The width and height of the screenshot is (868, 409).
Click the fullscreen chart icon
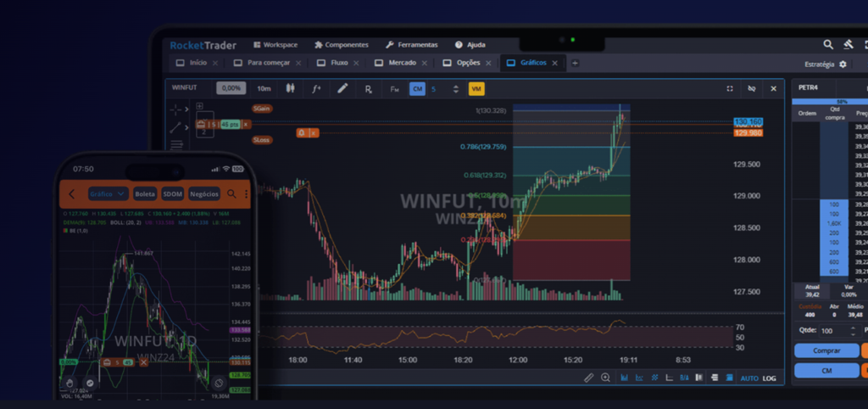pyautogui.click(x=730, y=88)
